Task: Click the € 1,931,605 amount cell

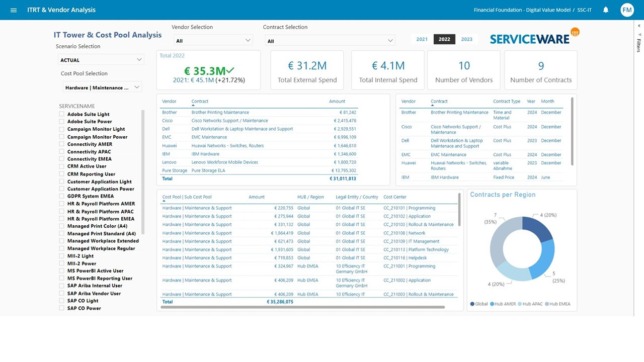Action: pyautogui.click(x=282, y=250)
